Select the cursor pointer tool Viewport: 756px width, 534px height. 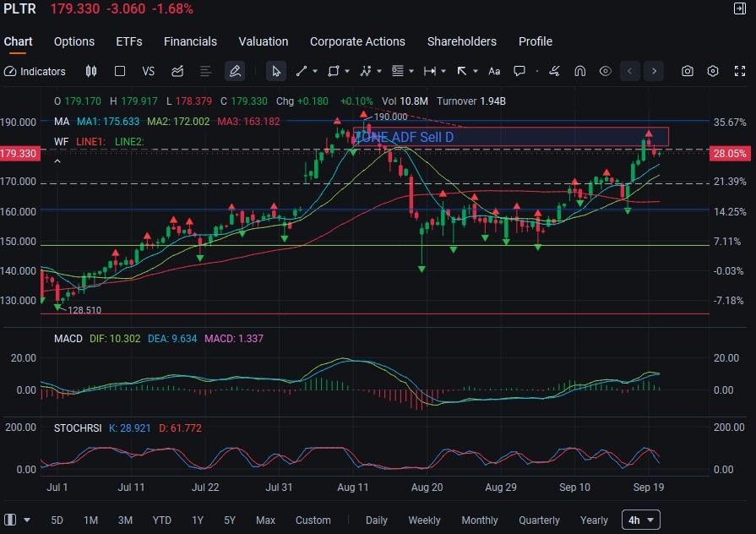[276, 71]
